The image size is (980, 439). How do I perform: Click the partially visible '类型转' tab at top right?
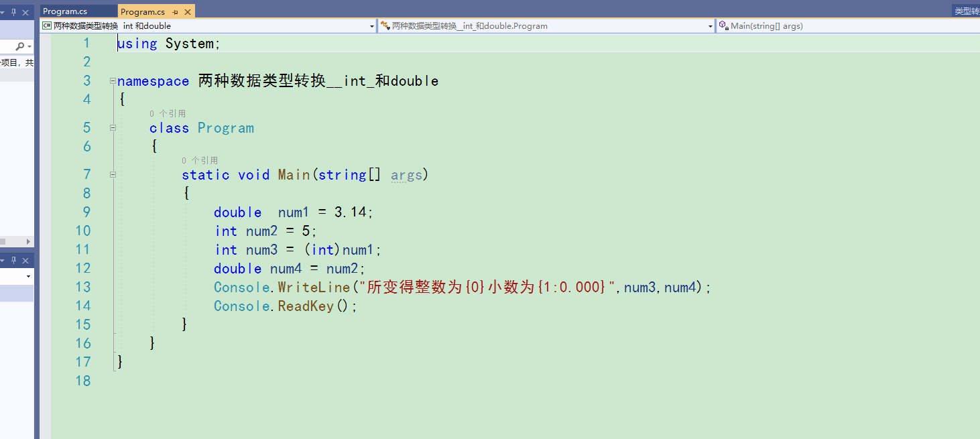pyautogui.click(x=966, y=11)
